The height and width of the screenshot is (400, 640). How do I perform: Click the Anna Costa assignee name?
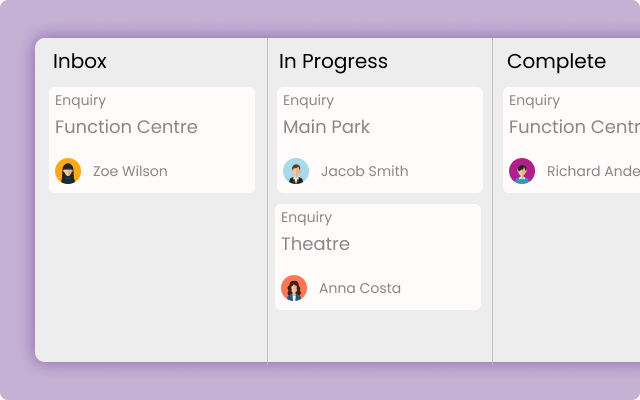(360, 288)
